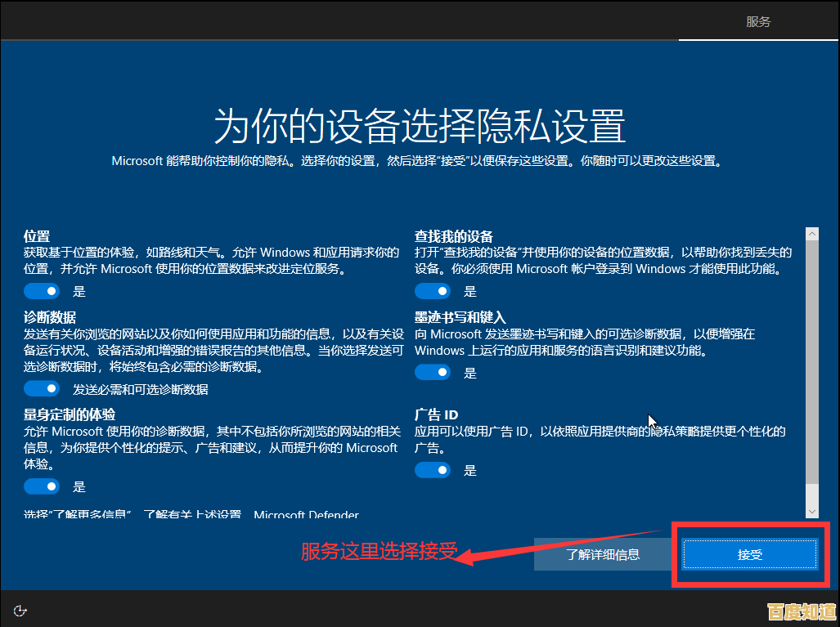Click the 查找我的设备 heading

(x=454, y=235)
